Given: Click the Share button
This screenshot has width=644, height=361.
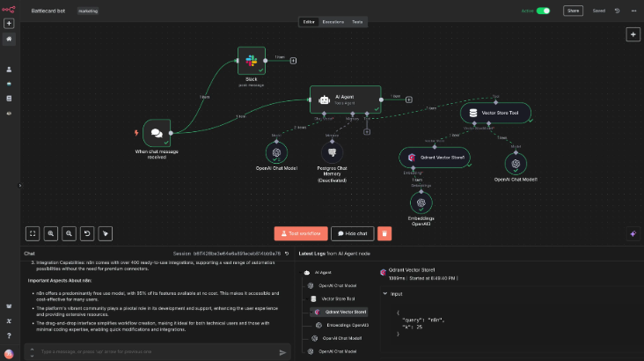Looking at the screenshot, I should (x=573, y=11).
